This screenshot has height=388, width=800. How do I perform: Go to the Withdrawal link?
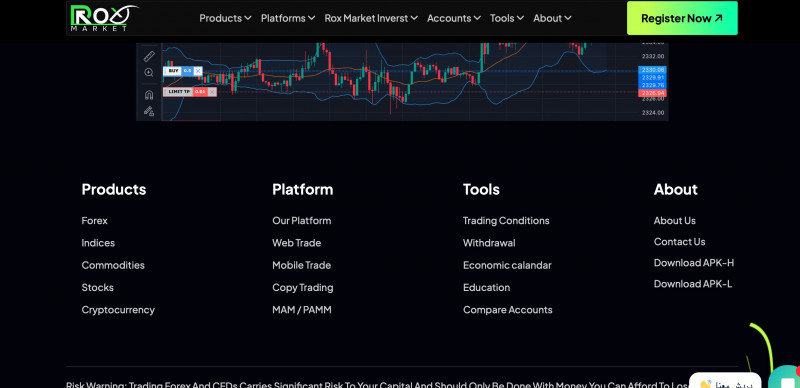[489, 243]
